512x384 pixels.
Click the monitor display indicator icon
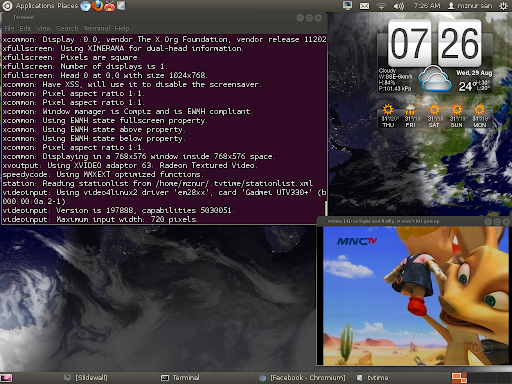tap(347, 6)
